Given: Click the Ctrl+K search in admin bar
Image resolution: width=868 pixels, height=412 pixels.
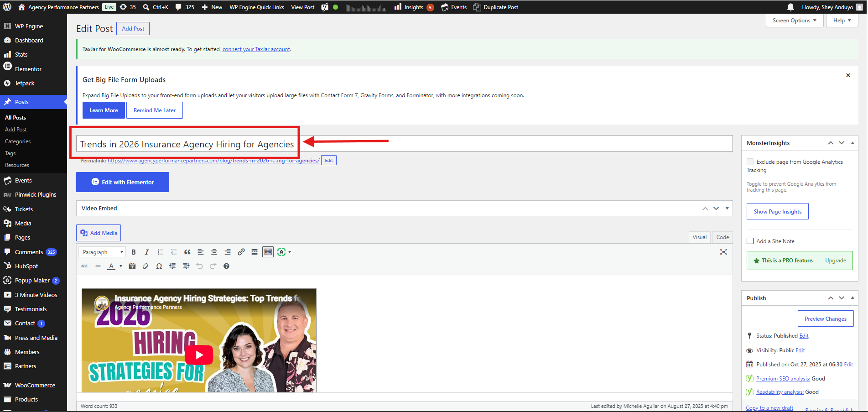Looking at the screenshot, I should click(x=156, y=7).
